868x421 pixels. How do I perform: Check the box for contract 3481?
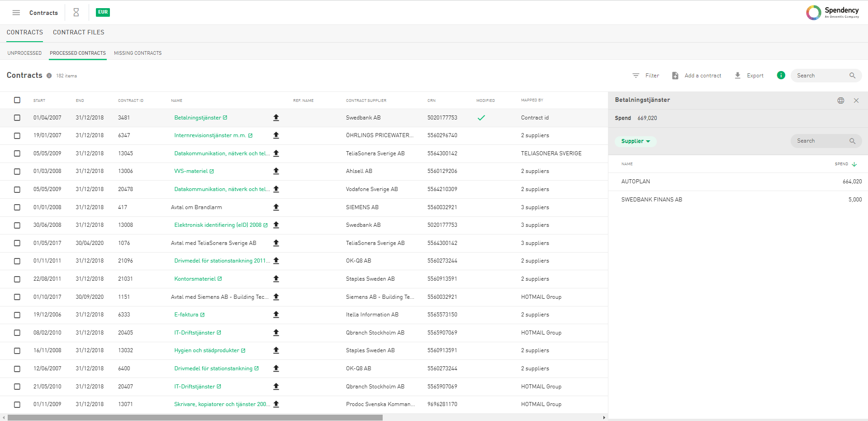click(x=17, y=118)
